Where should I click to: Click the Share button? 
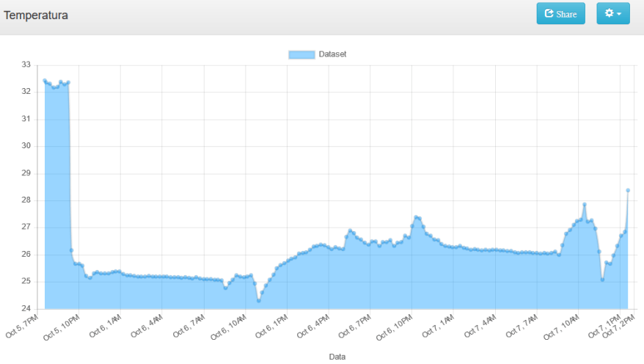pos(560,14)
